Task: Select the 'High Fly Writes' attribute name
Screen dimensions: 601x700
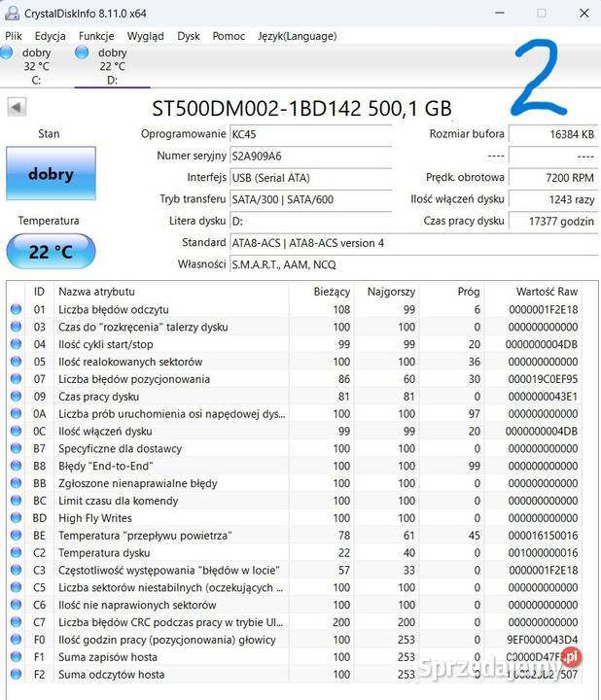Action: coord(95,518)
